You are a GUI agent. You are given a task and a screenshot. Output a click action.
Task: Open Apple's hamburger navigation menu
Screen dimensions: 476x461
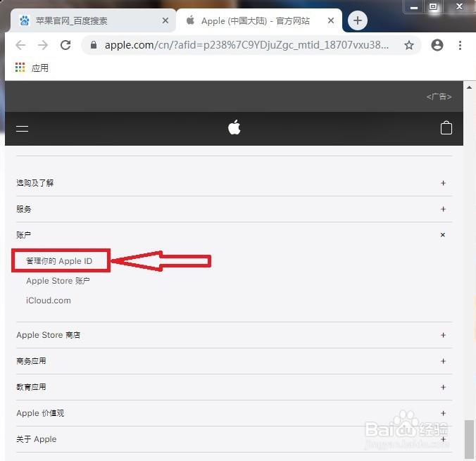22,129
